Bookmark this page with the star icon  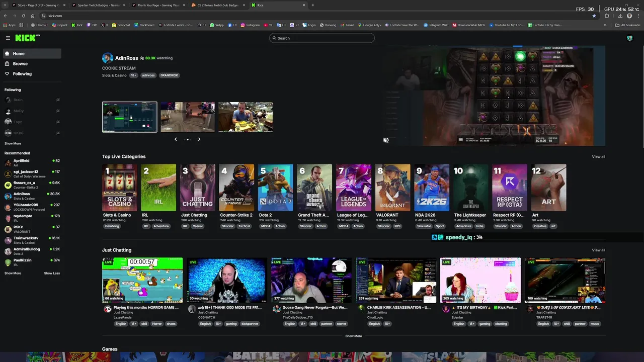594,16
